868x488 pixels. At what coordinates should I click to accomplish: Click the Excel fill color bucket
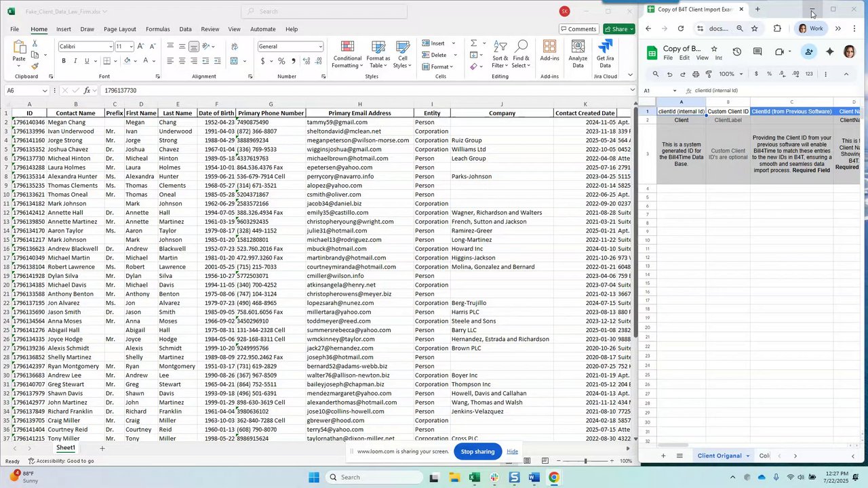[127, 61]
